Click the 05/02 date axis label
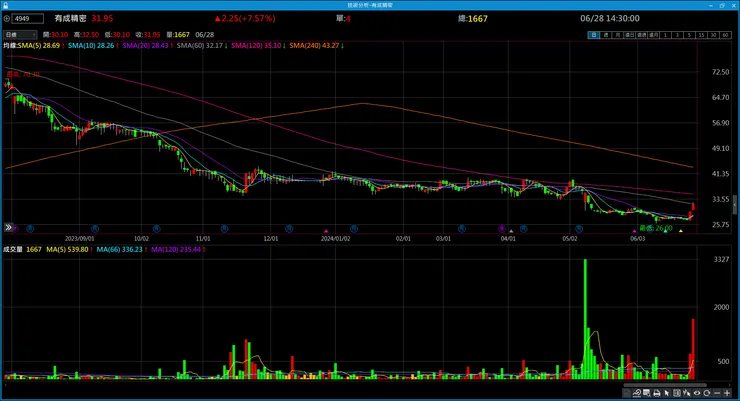 (x=570, y=239)
